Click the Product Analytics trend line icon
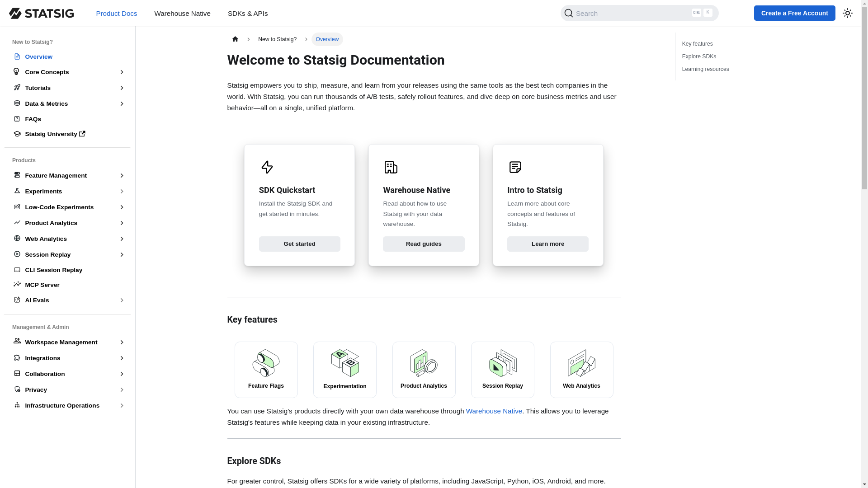Screen dimensions: 868x488 tap(17, 222)
